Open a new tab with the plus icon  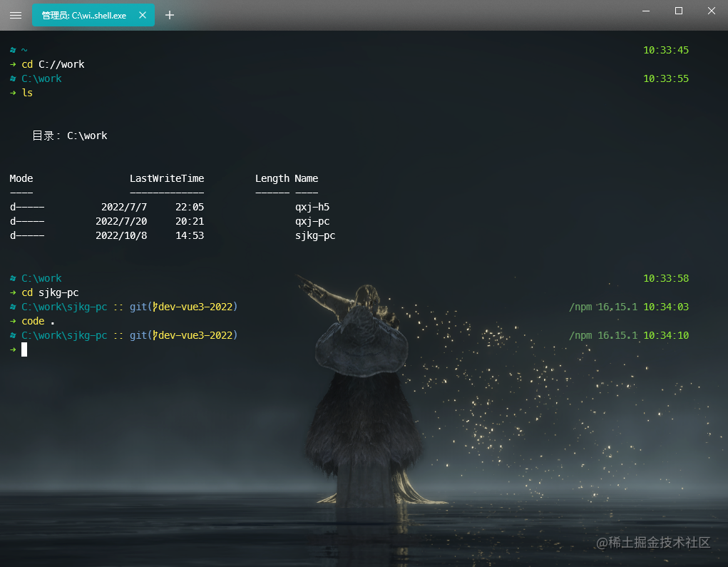click(x=169, y=15)
